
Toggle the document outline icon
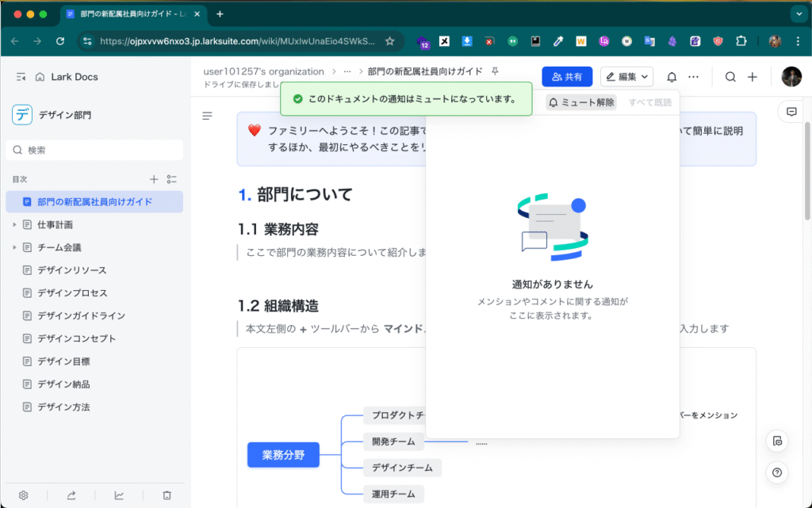207,116
